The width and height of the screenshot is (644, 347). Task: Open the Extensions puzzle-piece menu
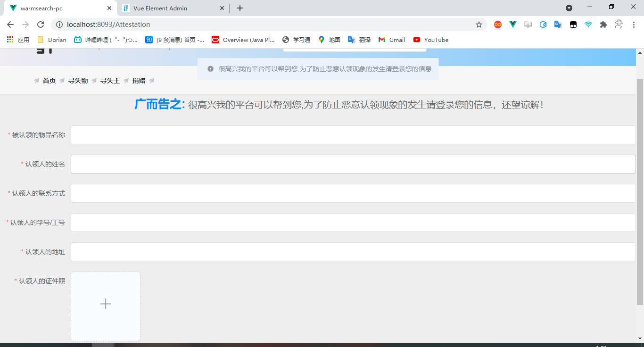(x=603, y=25)
